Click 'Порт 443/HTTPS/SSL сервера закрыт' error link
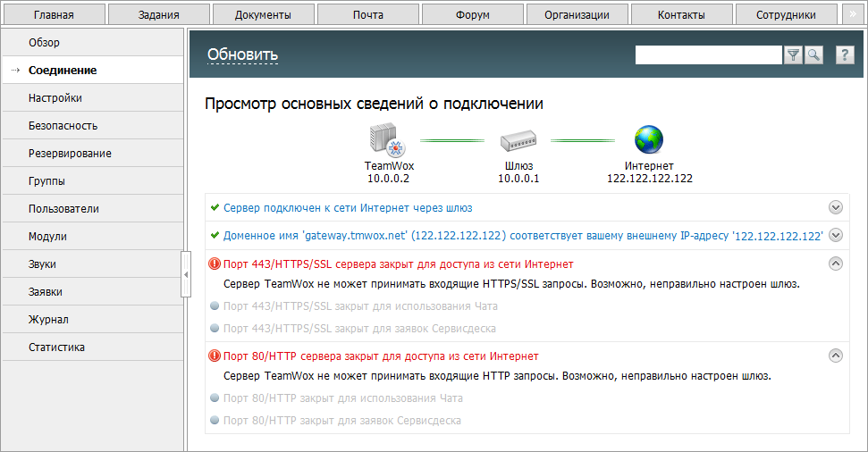Image resolution: width=868 pixels, height=452 pixels. point(398,264)
